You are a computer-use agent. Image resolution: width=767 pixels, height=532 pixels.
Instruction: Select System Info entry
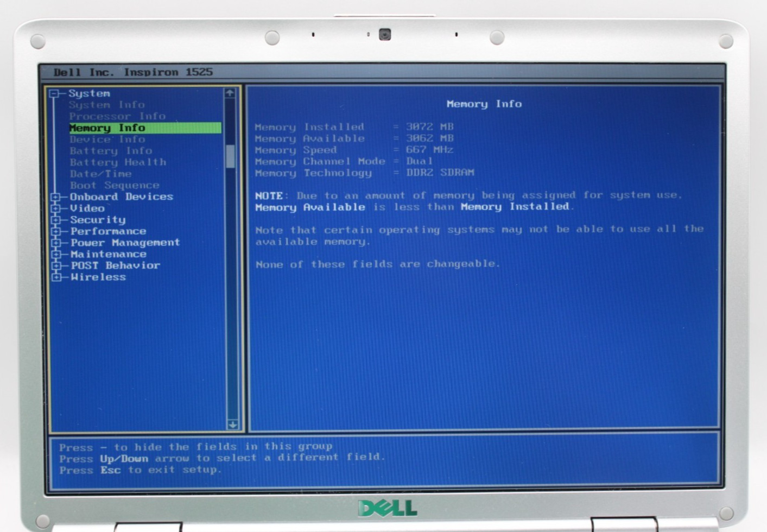[107, 105]
